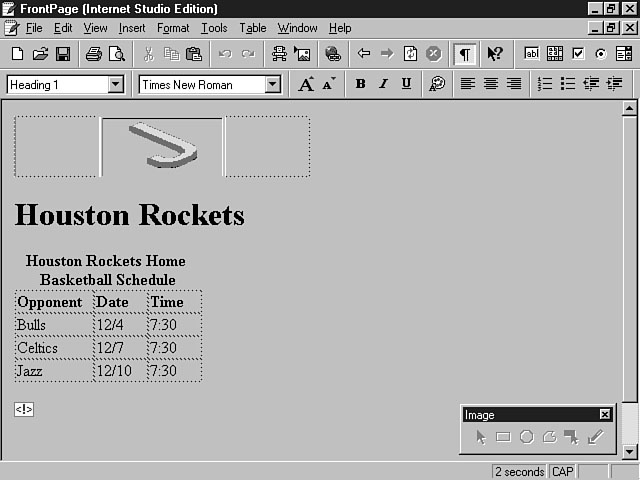Insert a drop-down menu form field
Image resolution: width=640 pixels, height=480 pixels.
[x=624, y=54]
